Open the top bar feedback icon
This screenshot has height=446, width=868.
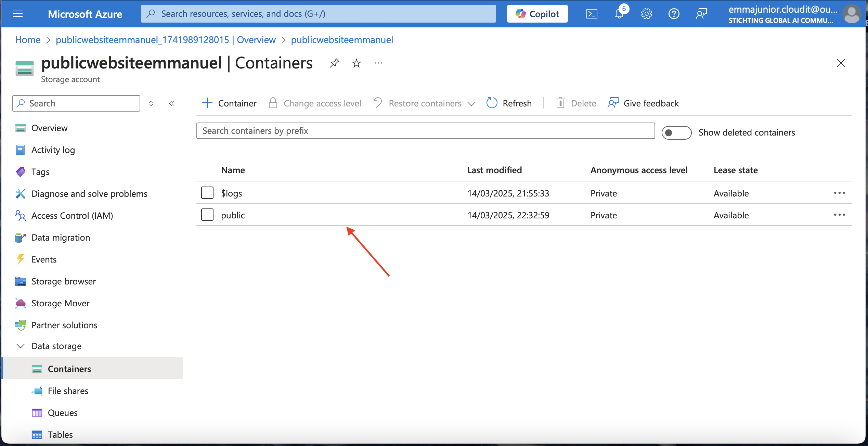[701, 14]
